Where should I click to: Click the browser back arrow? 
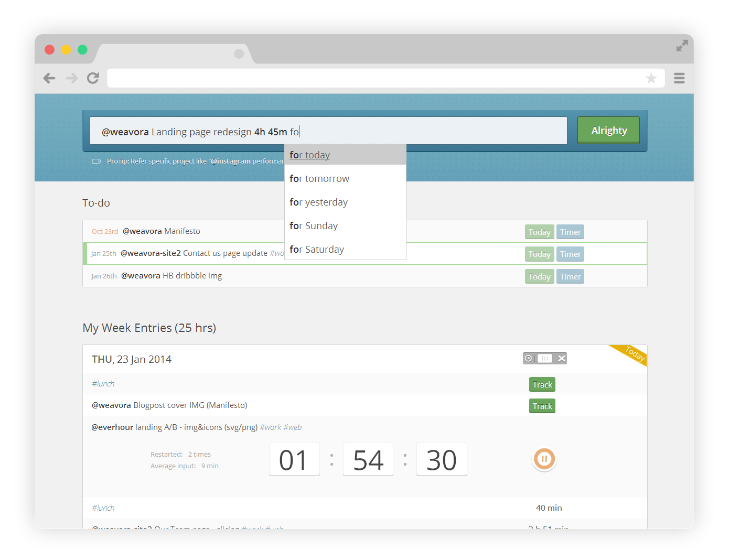click(49, 78)
